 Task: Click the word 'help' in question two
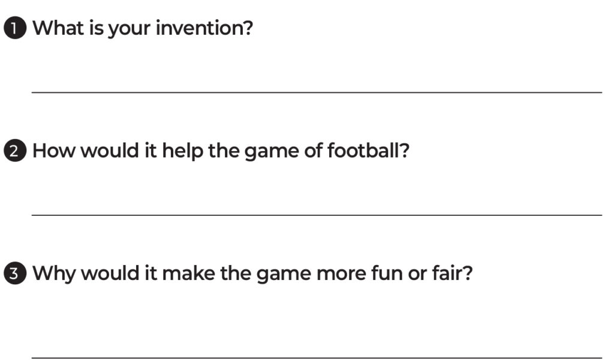tap(182, 151)
